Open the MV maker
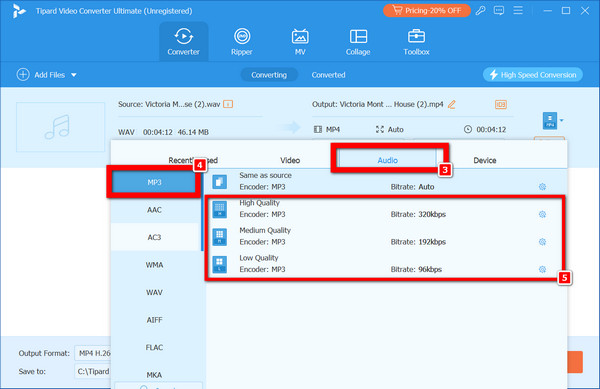The height and width of the screenshot is (389, 600). 300,42
